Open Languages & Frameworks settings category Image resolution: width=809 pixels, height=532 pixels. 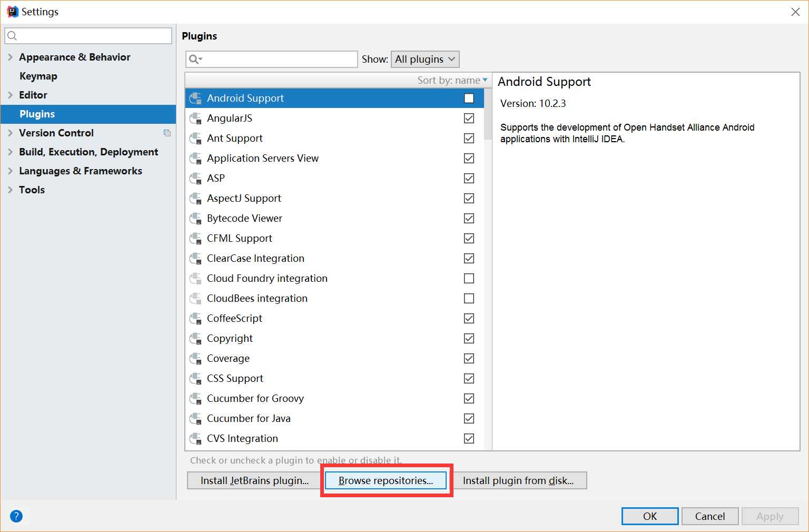tap(81, 171)
